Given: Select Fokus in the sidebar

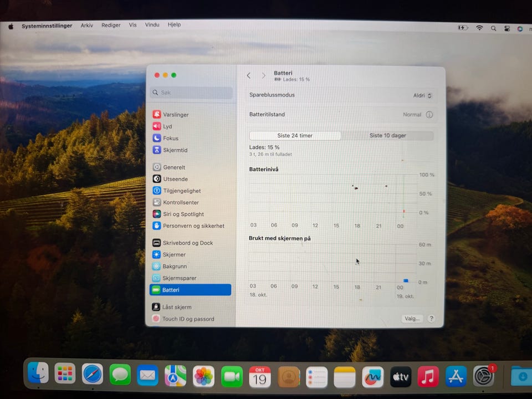Looking at the screenshot, I should [166, 138].
